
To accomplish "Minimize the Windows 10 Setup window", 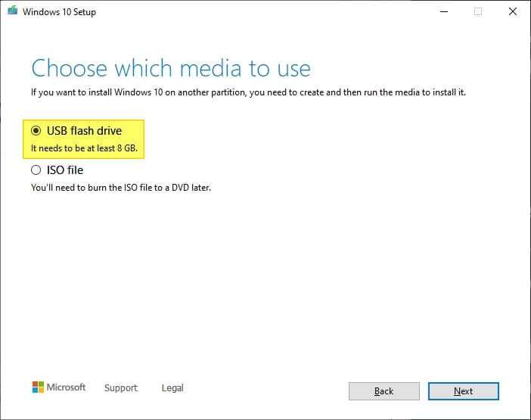I will 443,11.
